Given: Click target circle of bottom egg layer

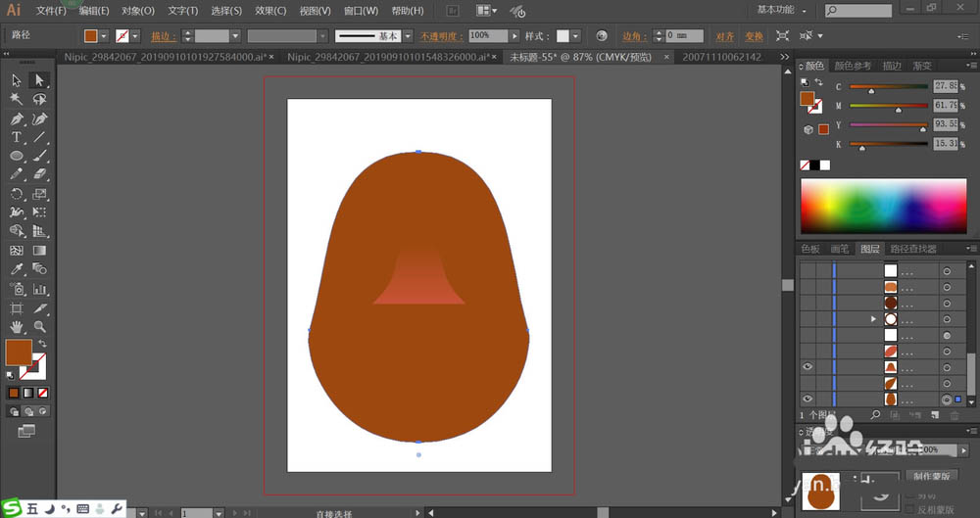Looking at the screenshot, I should point(947,400).
